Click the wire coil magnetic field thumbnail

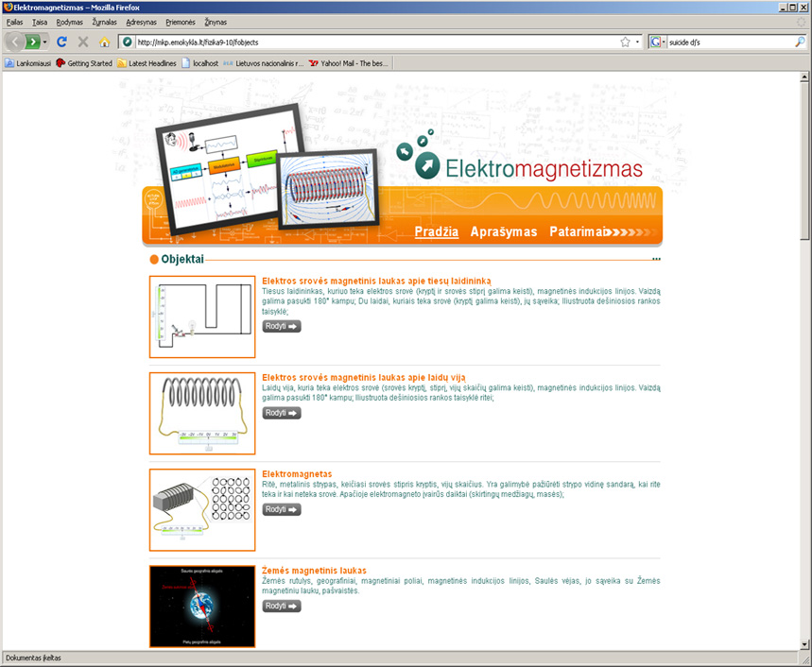[x=202, y=413]
